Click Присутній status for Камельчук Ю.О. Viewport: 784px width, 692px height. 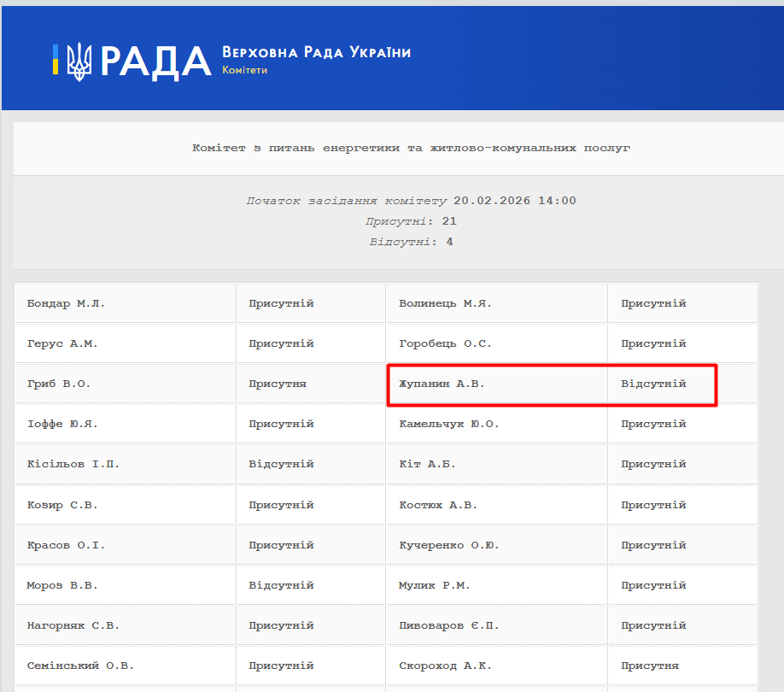pyautogui.click(x=653, y=424)
